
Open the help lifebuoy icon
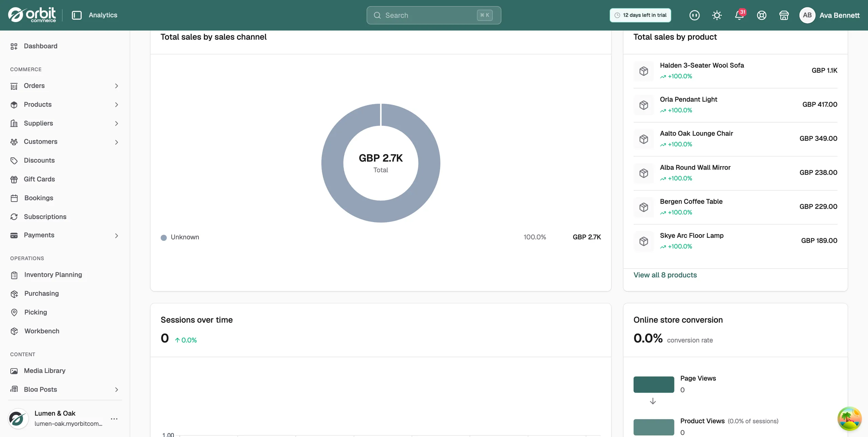coord(762,15)
